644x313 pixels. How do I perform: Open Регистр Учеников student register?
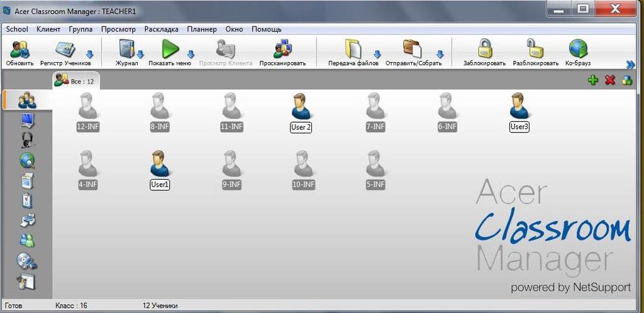[65, 49]
